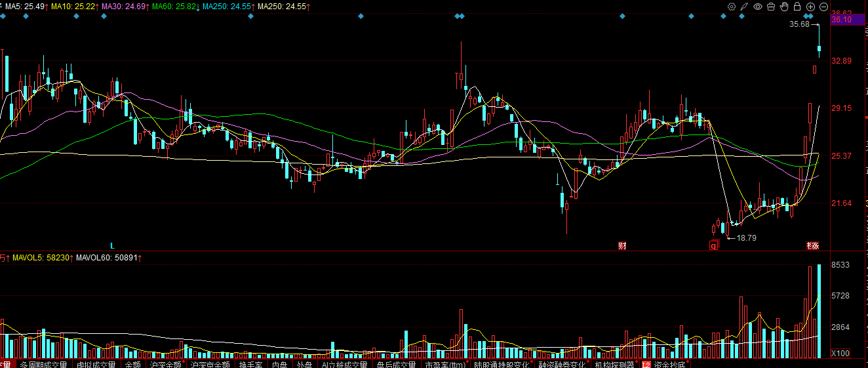Select the 机构探测器 tab
This screenshot has height=368, width=868.
coord(615,365)
